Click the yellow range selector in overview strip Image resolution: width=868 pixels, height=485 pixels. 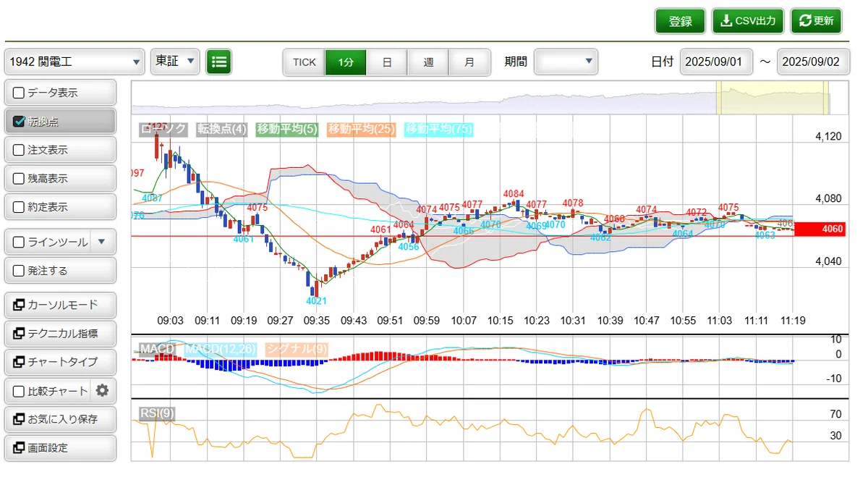[773, 98]
